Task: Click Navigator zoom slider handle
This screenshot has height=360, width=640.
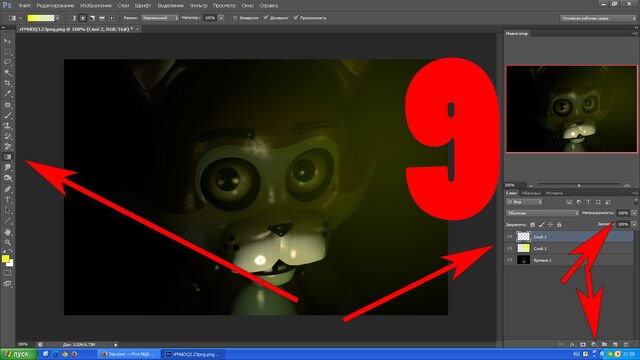Action: tap(578, 185)
